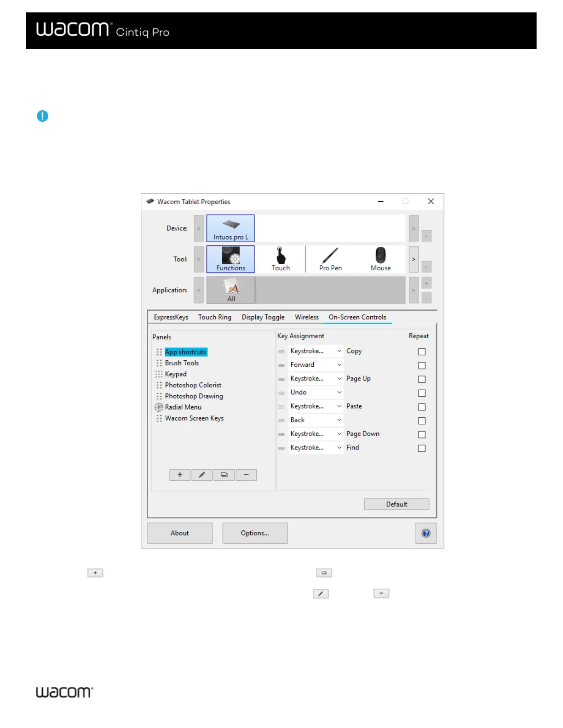The height and width of the screenshot is (728, 563).
Task: Click the About button
Action: [x=180, y=533]
